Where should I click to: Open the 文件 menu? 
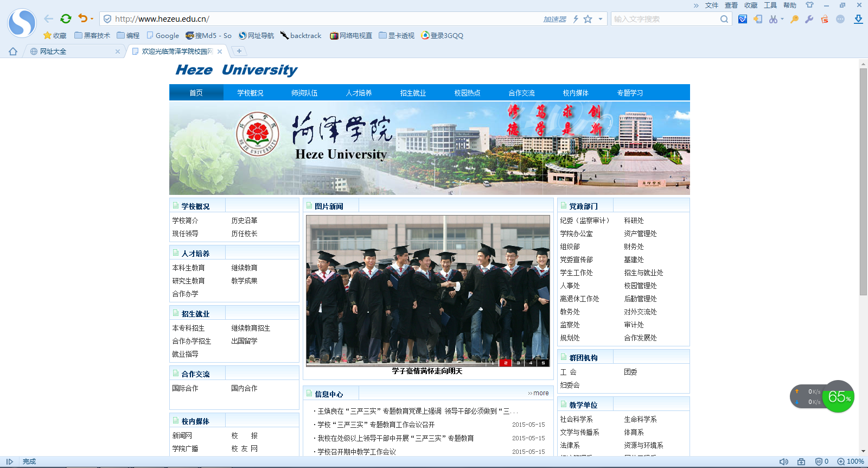[x=712, y=5]
